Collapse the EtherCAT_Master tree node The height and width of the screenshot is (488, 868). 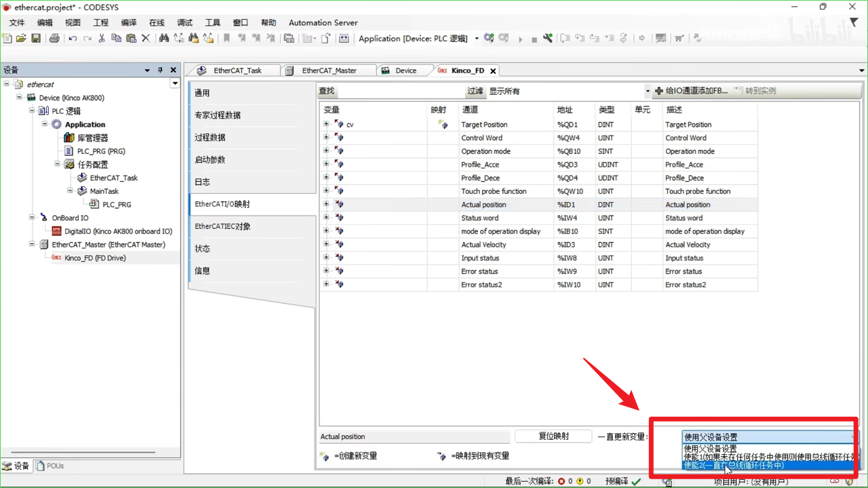point(32,244)
